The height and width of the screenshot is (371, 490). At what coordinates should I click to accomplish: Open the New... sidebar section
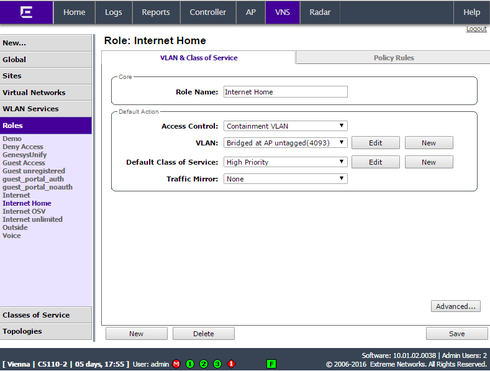(x=46, y=43)
